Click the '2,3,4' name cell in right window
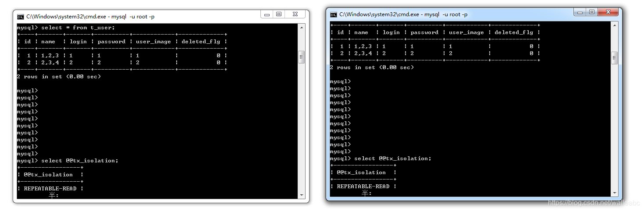 pos(363,53)
